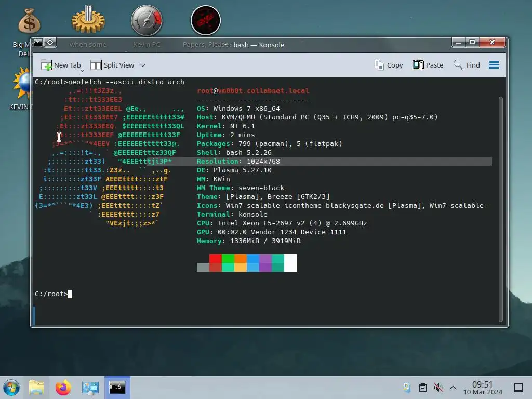Open the file manager from taskbar
This screenshot has height=399, width=532.
point(36,388)
